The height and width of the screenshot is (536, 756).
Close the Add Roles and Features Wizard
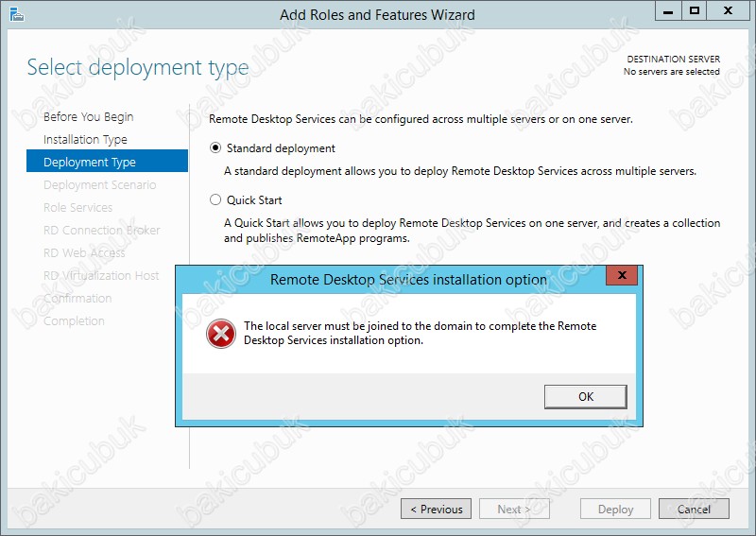730,11
